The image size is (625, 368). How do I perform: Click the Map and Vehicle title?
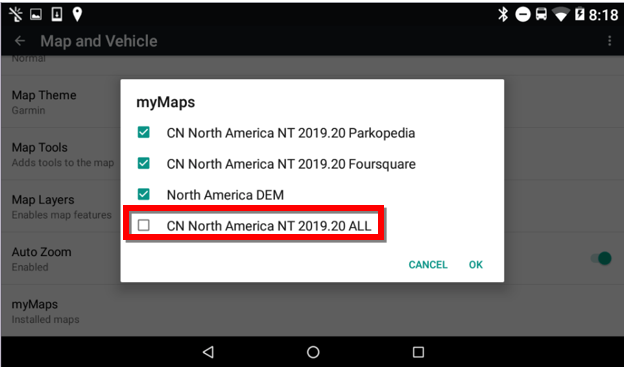(99, 41)
